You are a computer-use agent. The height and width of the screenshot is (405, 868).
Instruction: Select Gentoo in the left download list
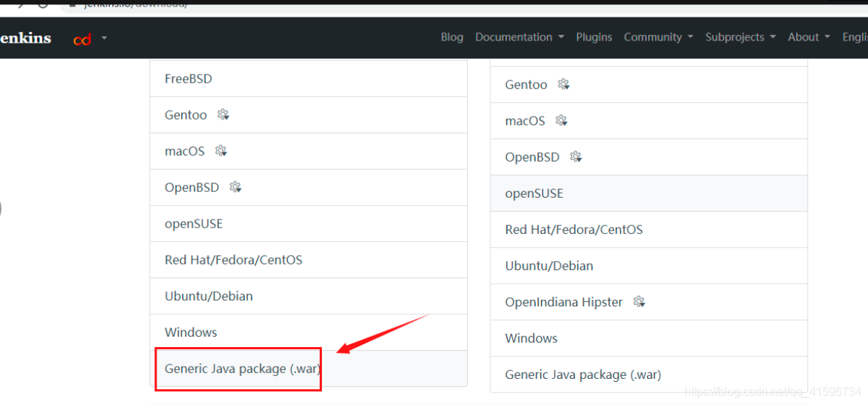point(308,115)
